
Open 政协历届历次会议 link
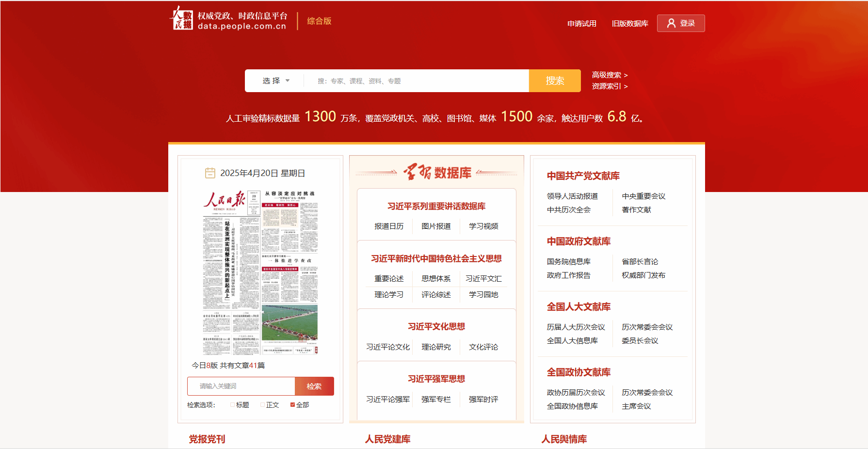(x=576, y=393)
